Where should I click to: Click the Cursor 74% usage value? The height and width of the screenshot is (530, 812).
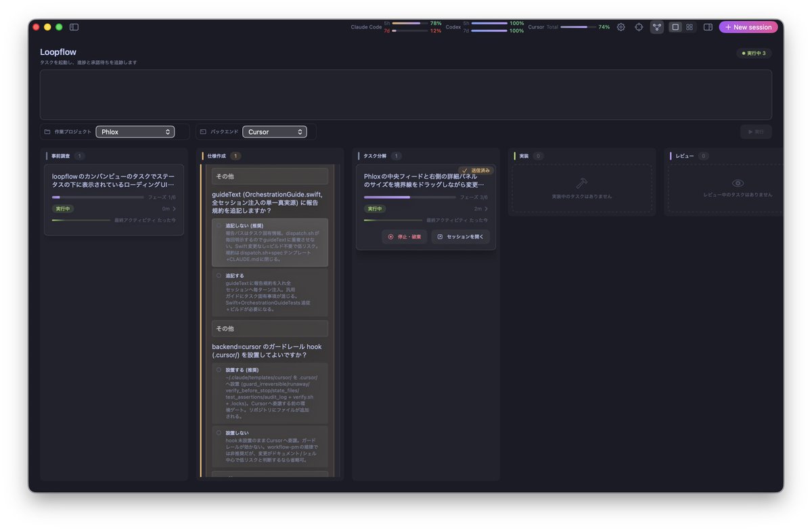pos(604,27)
